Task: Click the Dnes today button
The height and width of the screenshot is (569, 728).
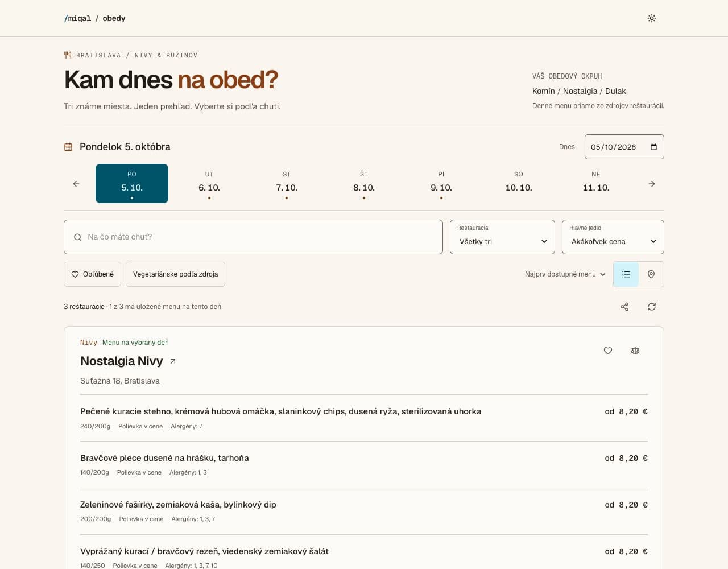Action: 567,147
